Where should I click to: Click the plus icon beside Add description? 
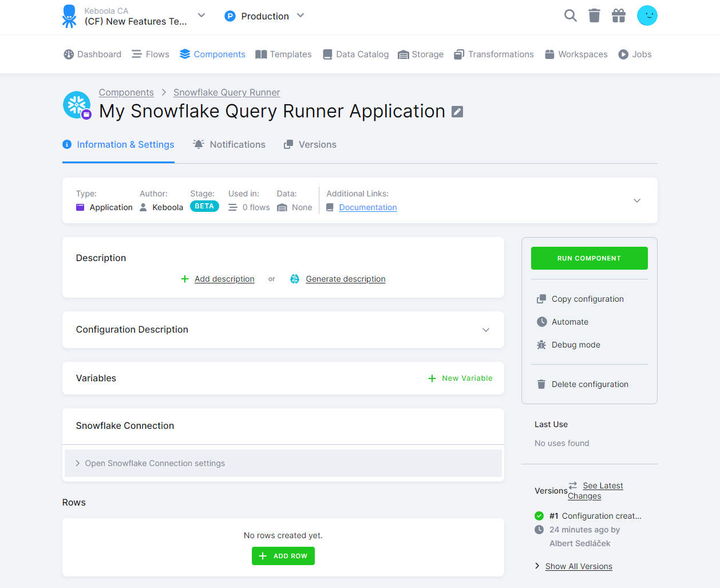(x=185, y=279)
